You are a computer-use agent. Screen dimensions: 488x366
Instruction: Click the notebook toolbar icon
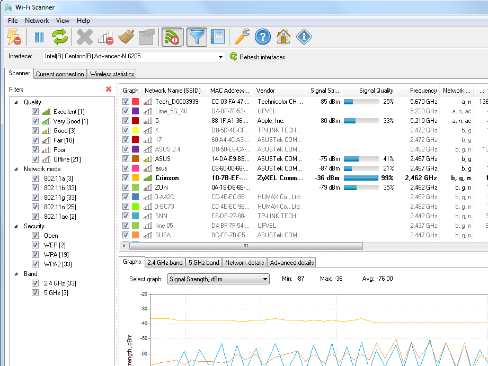tap(218, 37)
